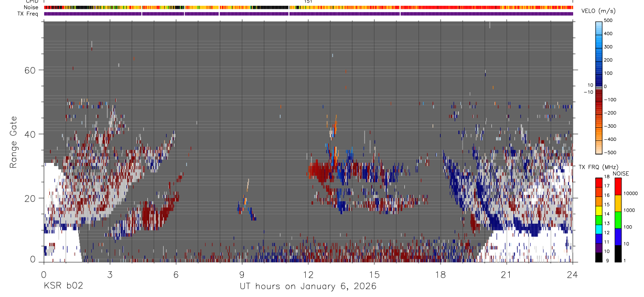Select the blue noise swatch above 10
This screenshot has width=644, height=297.
[x=618, y=237]
